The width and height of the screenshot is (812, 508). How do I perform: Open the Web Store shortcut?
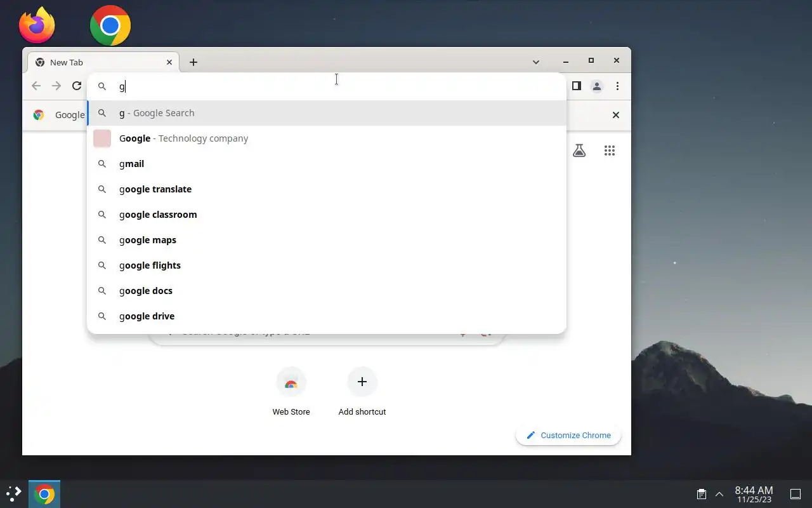[291, 392]
